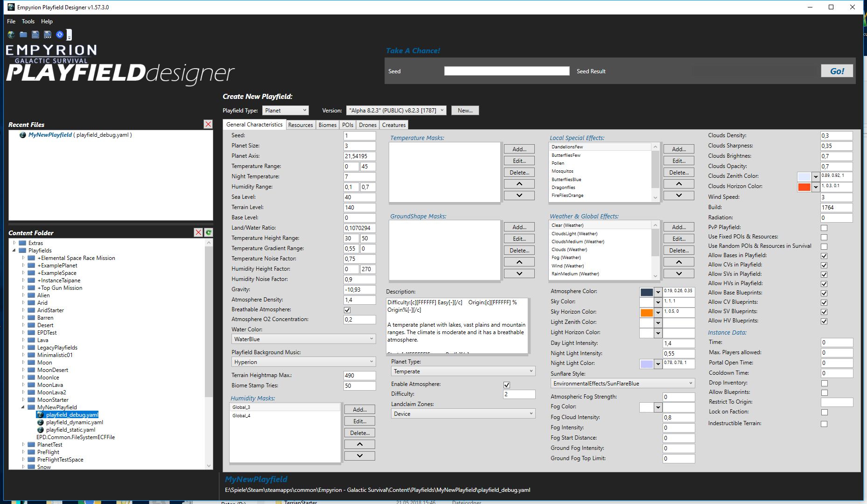
Task: Toggle Allow Bases in Playfield checkbox
Action: point(824,256)
